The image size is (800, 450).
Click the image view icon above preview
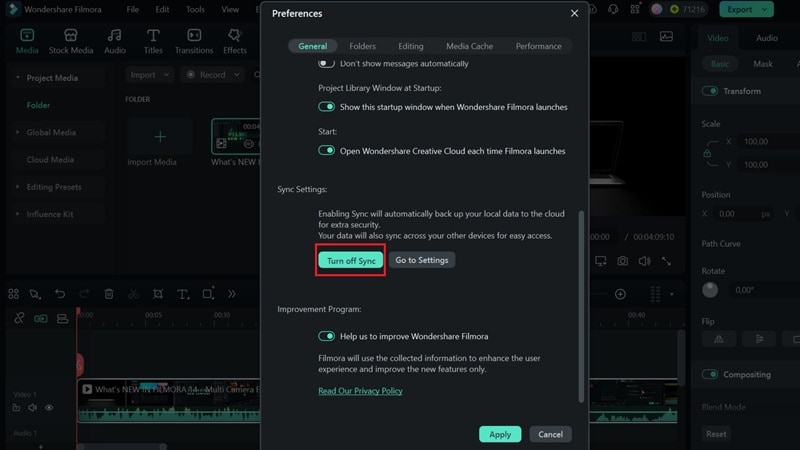click(x=666, y=37)
